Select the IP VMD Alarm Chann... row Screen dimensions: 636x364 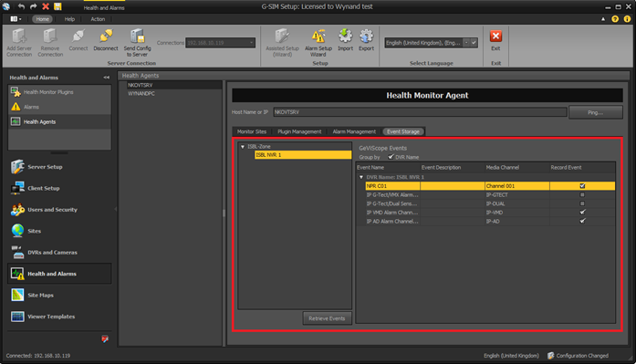coord(490,213)
